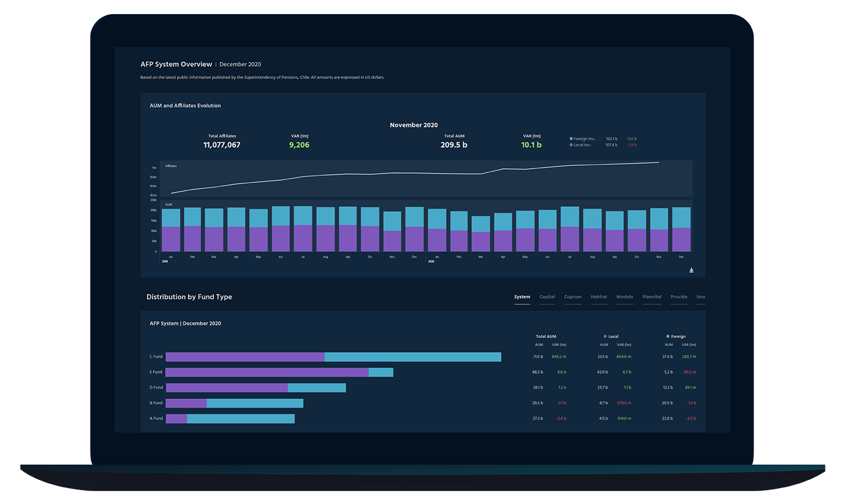Click the Total AUM 209.5 b value

(x=454, y=145)
